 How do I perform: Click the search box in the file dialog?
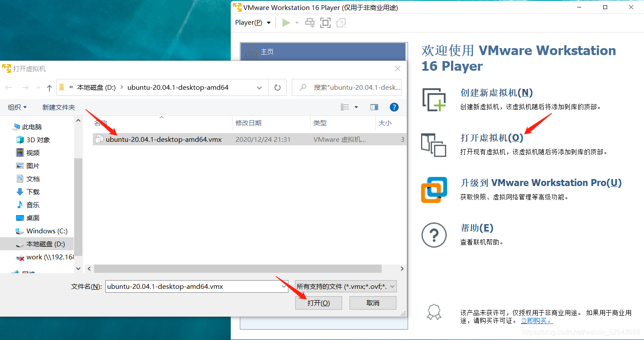point(347,87)
